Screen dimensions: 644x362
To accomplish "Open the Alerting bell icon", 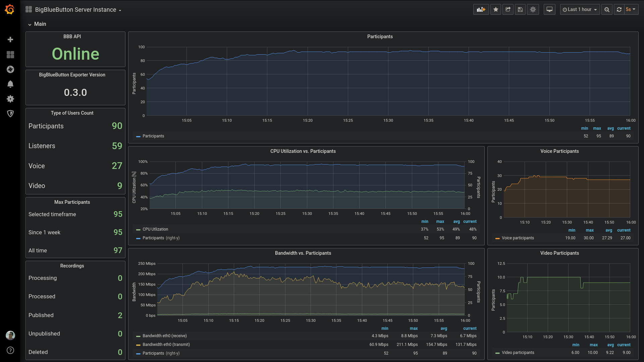I will click(x=10, y=84).
